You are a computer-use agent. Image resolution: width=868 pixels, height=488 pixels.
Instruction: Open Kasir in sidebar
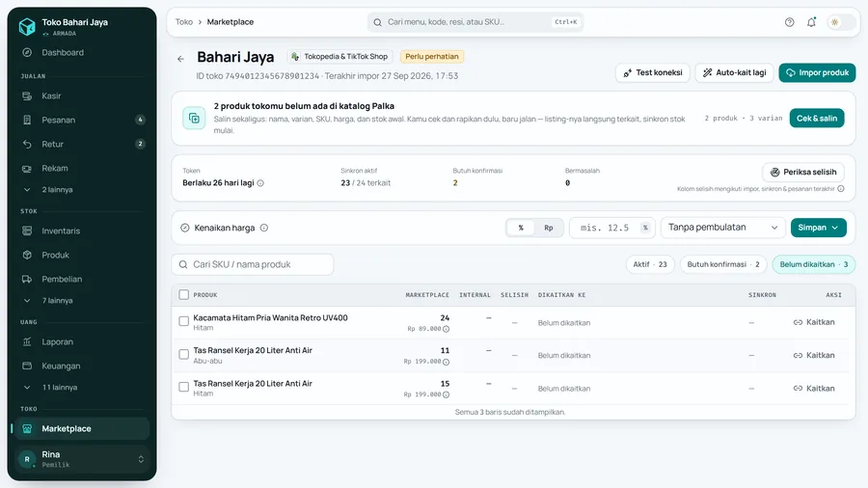tap(80, 95)
